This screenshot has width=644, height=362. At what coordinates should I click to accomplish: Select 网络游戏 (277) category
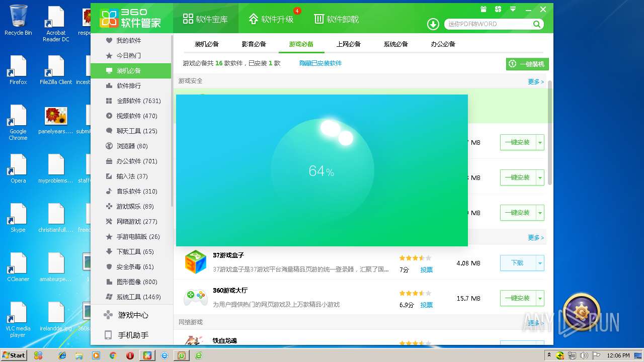(131, 222)
